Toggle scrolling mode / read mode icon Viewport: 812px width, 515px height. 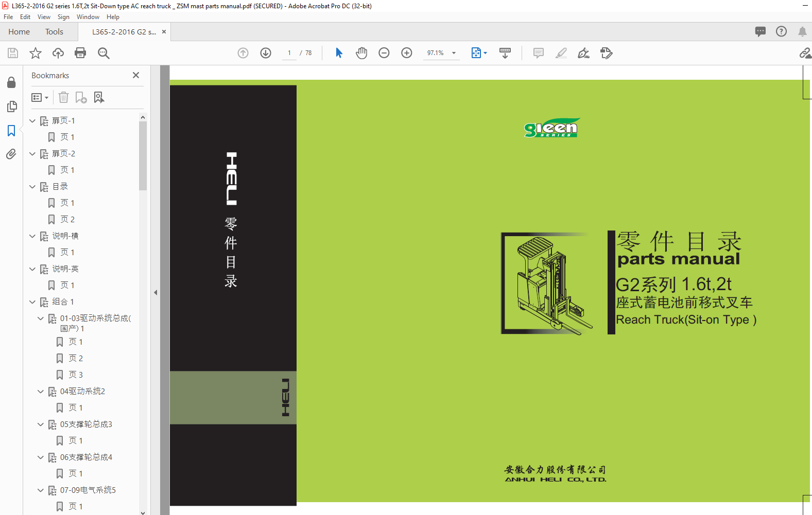pyautogui.click(x=505, y=53)
